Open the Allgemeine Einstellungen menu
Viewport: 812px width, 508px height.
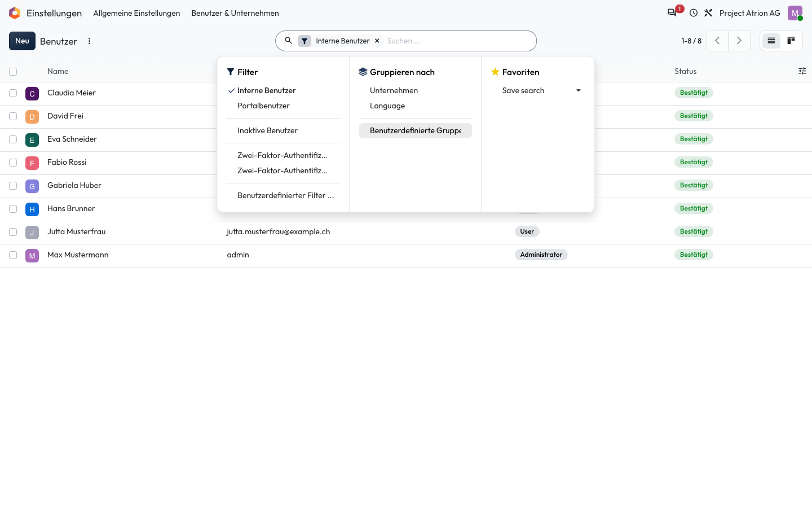[136, 13]
